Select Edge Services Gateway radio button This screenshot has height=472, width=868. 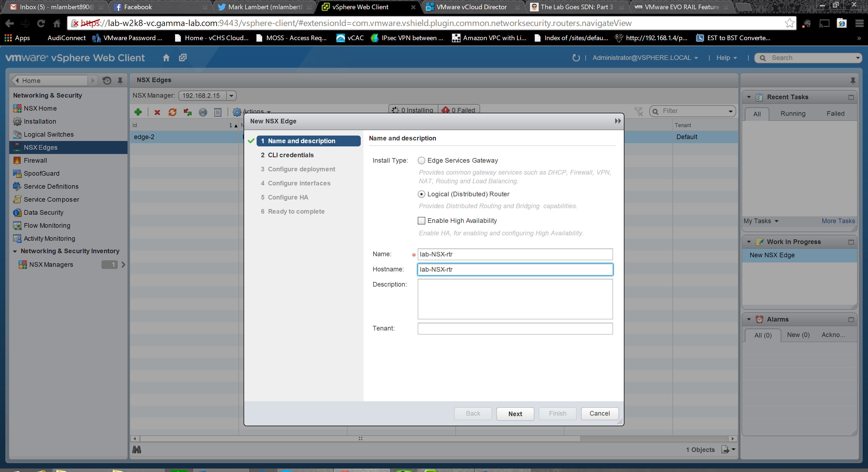click(421, 160)
